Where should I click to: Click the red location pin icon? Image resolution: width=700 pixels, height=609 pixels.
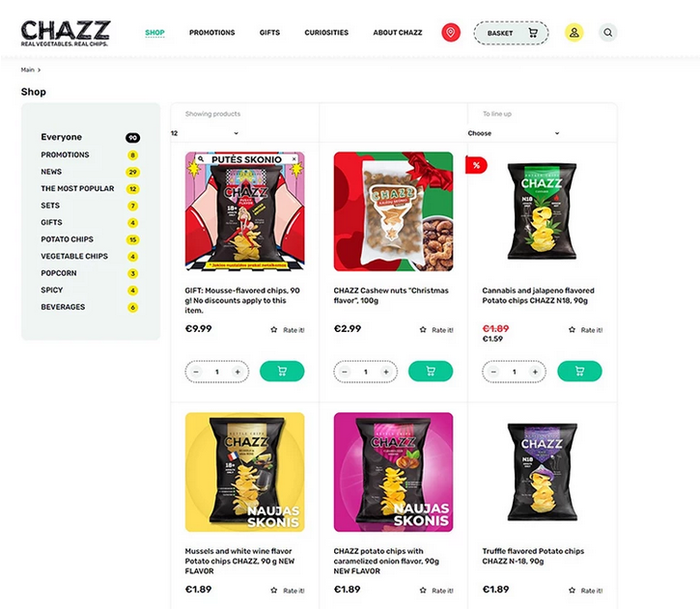point(451,33)
